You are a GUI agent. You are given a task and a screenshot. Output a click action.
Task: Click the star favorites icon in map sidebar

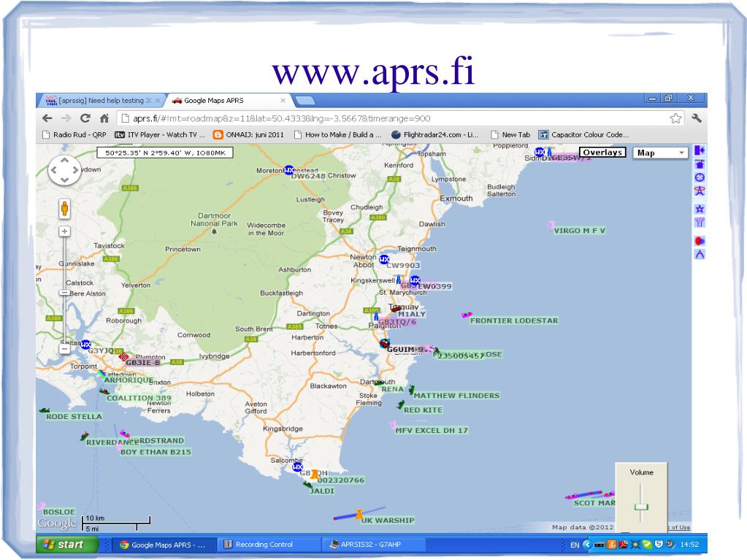pyautogui.click(x=700, y=209)
